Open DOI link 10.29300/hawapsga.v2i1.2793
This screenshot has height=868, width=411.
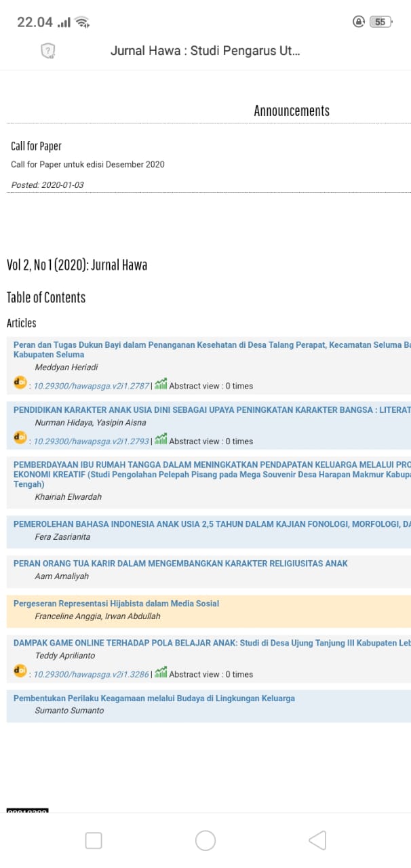[x=91, y=441]
